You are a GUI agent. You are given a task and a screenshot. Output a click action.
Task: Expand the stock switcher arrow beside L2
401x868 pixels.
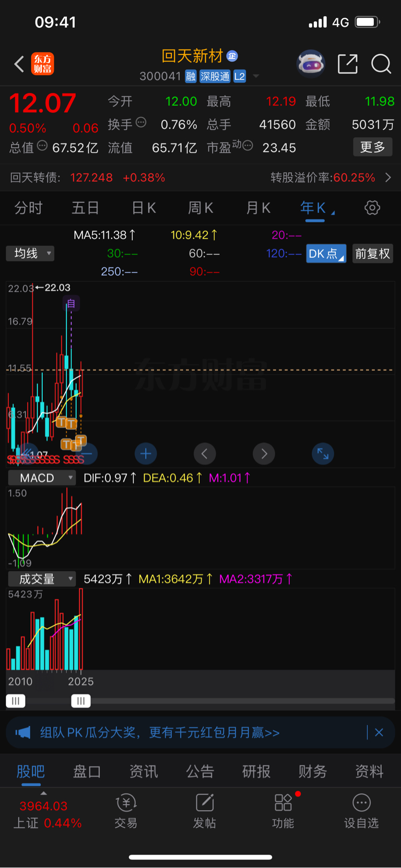(x=256, y=77)
